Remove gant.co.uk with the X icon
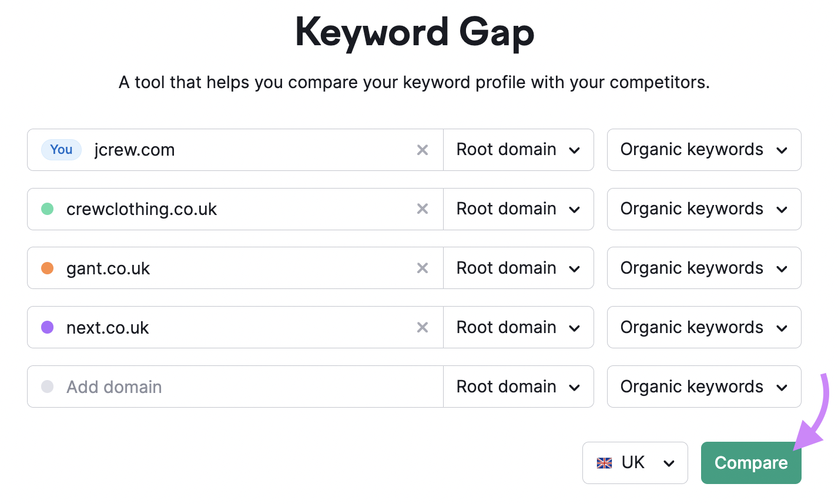838x504 pixels. click(x=423, y=268)
